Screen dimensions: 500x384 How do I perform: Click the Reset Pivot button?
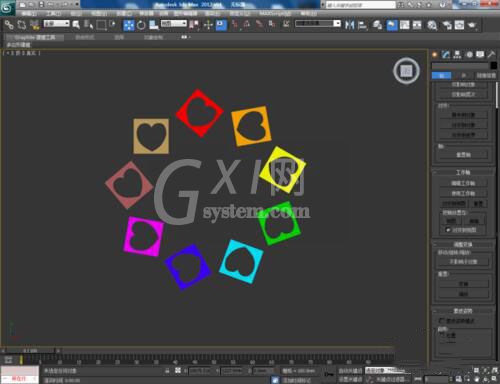pyautogui.click(x=463, y=155)
